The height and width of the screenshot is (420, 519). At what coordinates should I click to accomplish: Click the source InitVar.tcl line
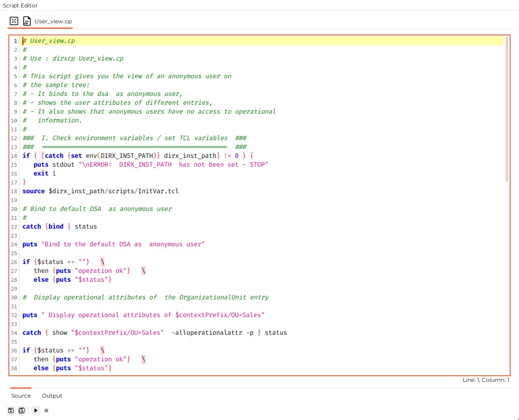[101, 191]
